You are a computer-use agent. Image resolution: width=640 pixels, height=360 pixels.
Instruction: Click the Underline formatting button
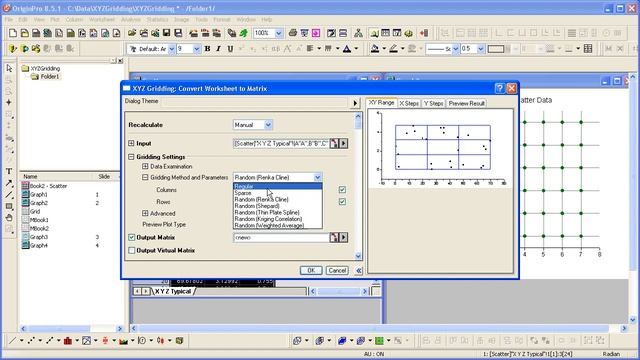(x=230, y=49)
